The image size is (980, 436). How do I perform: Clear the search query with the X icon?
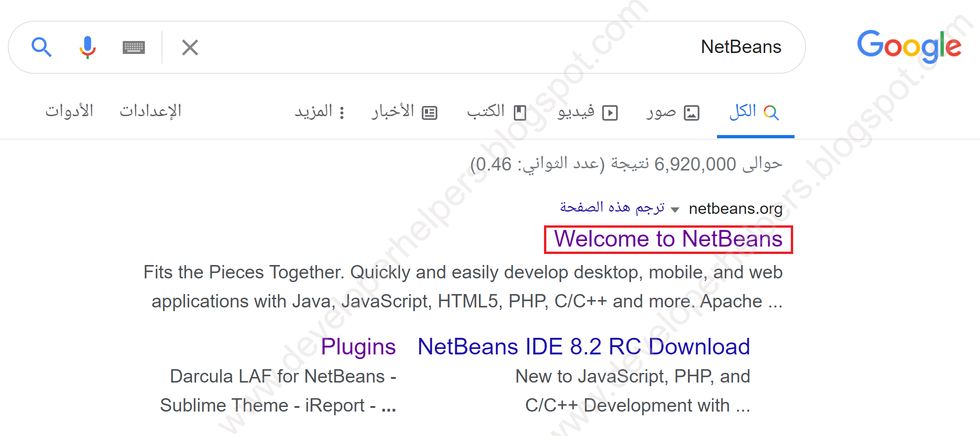(190, 47)
